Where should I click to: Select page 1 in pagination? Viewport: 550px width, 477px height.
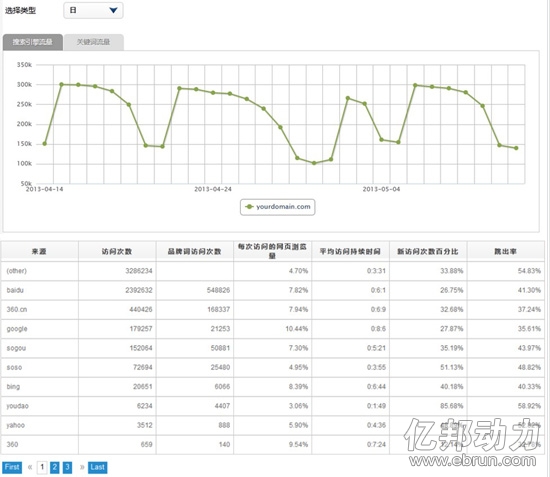pos(42,467)
